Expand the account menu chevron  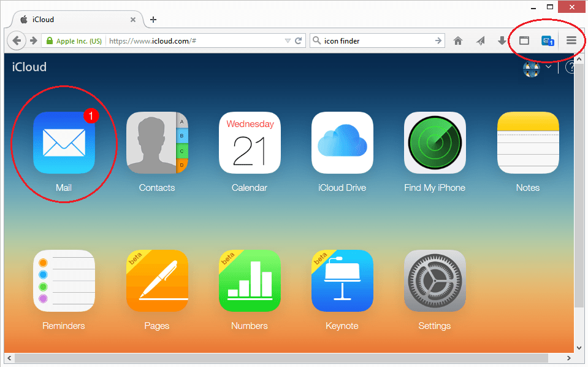point(548,67)
